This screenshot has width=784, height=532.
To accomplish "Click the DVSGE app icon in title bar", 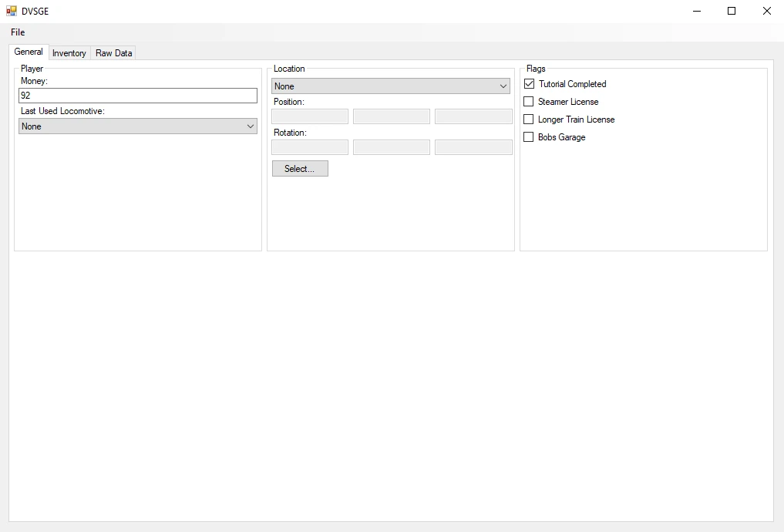I will [11, 11].
